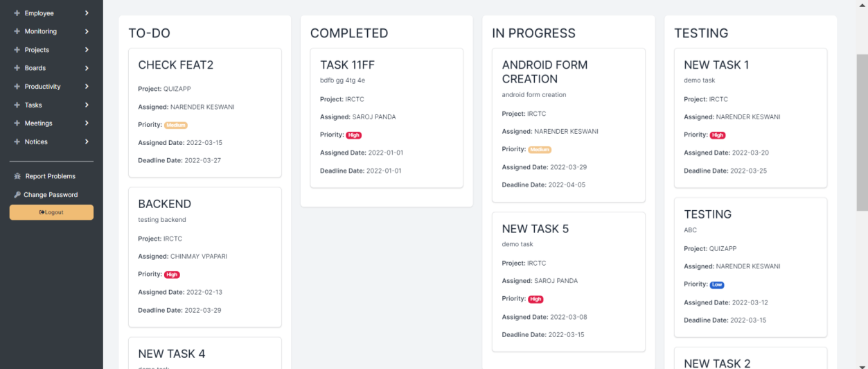Click High priority badge on NEW TASK 5
This screenshot has width=868, height=369.
[x=535, y=299]
